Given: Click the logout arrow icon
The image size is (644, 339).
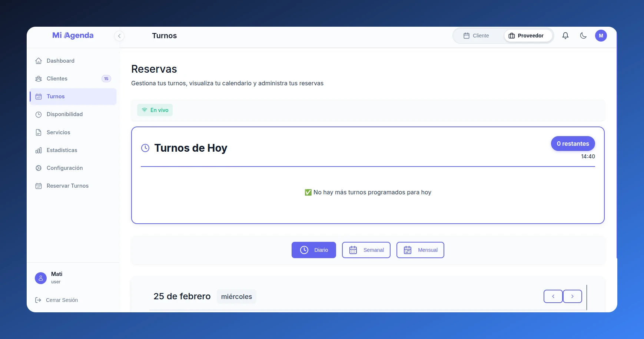Looking at the screenshot, I should 38,300.
